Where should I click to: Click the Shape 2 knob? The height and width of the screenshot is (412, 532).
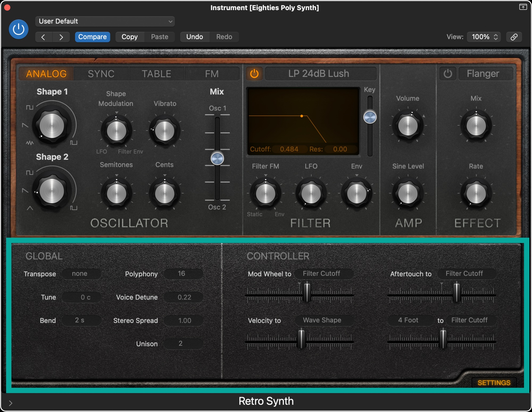point(52,191)
